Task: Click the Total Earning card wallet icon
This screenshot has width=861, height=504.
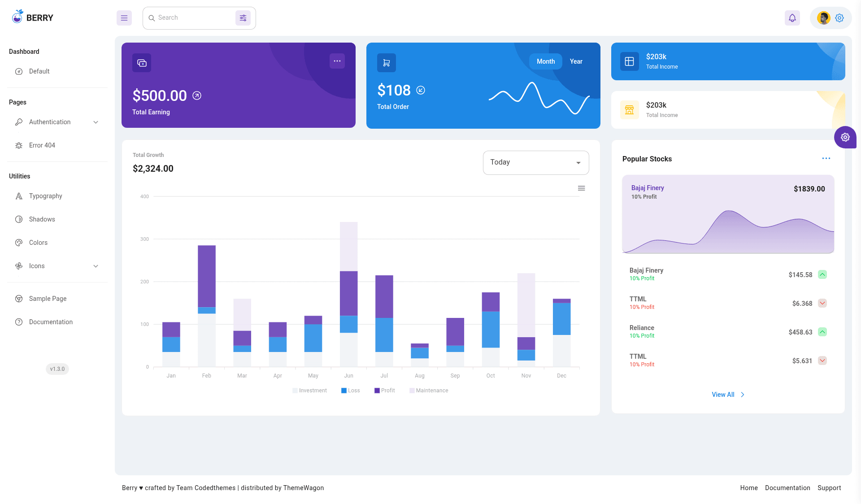Action: click(142, 63)
